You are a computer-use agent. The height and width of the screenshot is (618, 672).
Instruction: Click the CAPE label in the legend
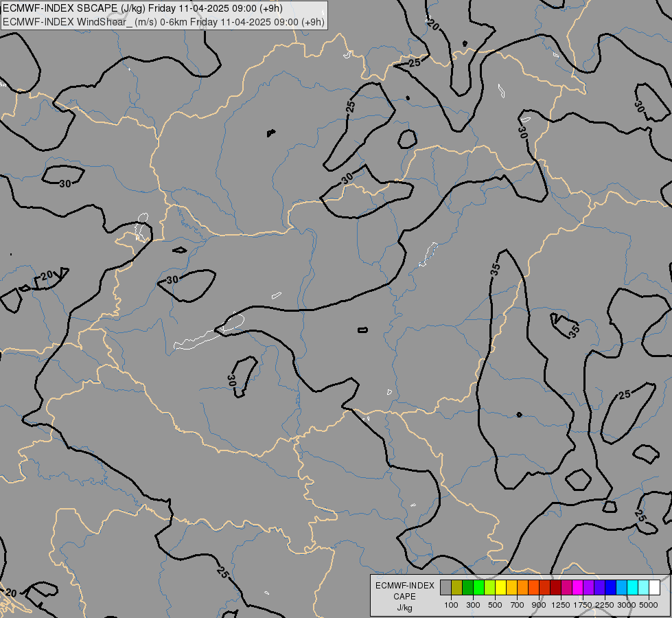pos(404,597)
